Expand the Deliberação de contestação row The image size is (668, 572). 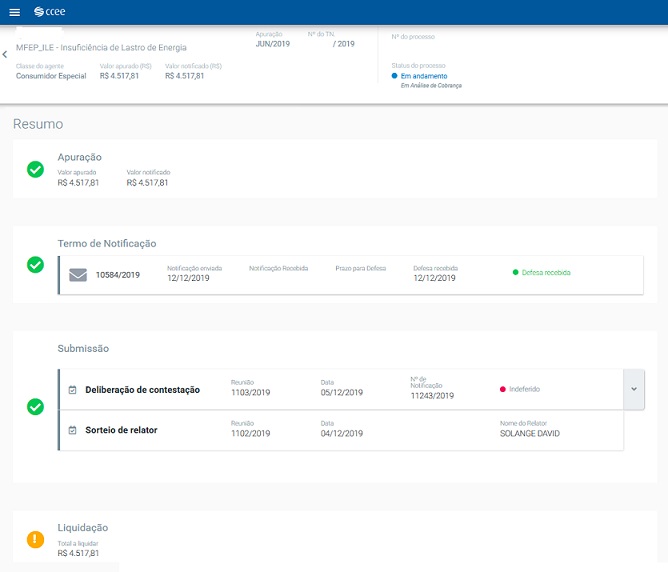(x=634, y=389)
